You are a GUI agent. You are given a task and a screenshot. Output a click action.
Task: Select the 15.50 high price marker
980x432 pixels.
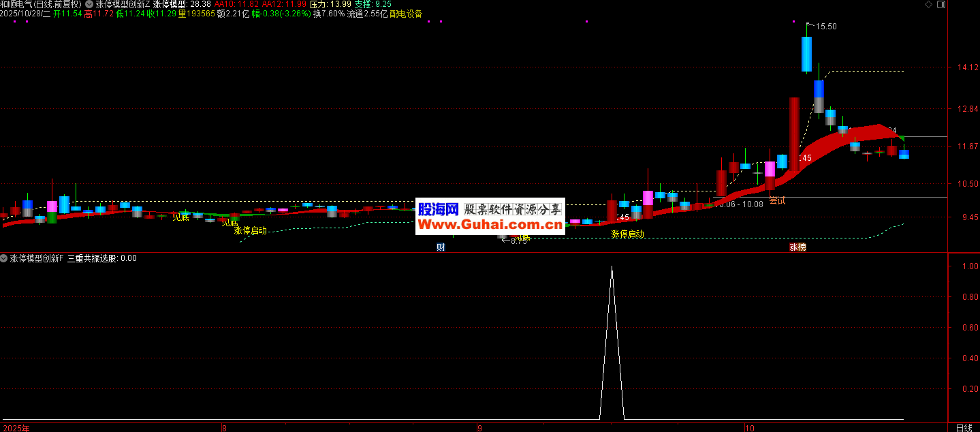tap(826, 27)
